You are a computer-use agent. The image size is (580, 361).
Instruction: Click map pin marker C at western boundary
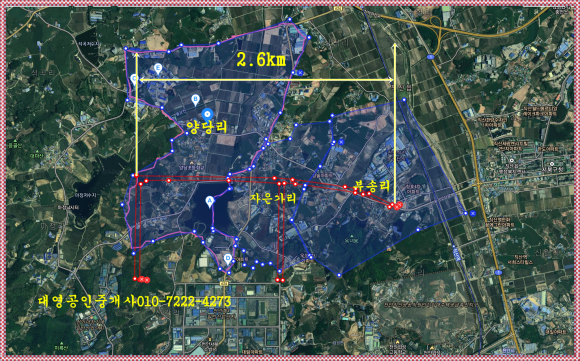(x=134, y=79)
